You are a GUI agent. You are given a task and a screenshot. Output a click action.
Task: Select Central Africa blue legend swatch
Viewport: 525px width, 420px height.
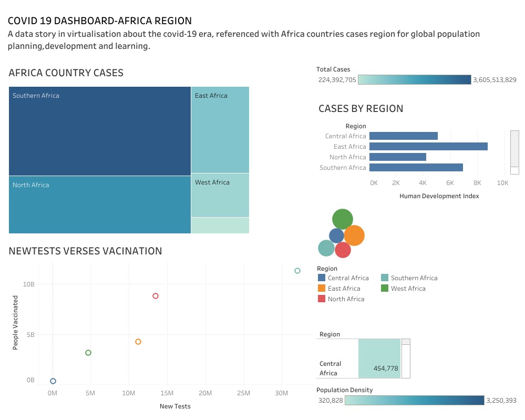pyautogui.click(x=322, y=278)
